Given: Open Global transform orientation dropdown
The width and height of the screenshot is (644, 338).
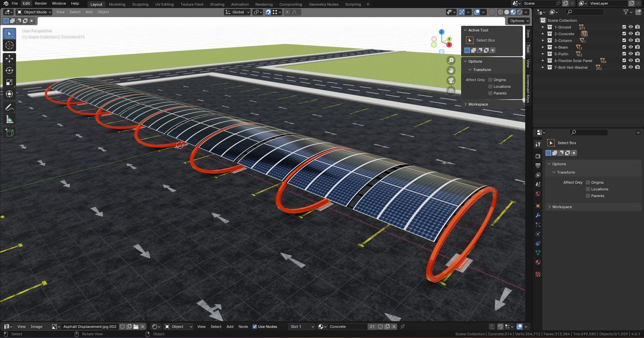Looking at the screenshot, I should click(x=238, y=12).
